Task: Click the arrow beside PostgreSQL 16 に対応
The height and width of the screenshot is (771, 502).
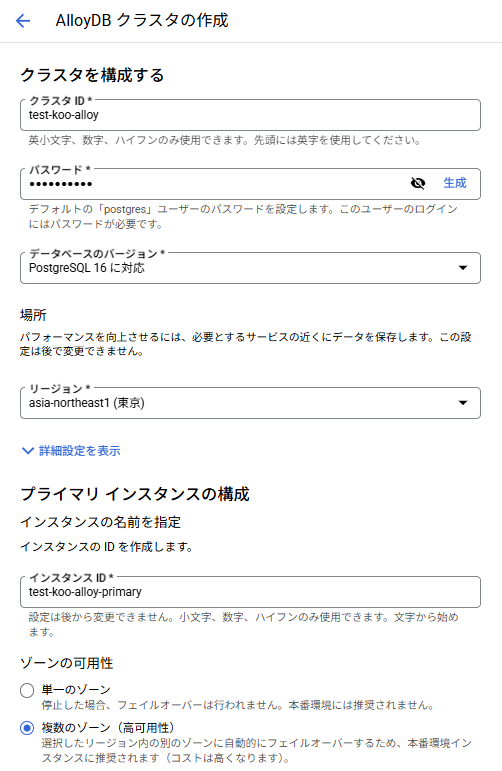Action: click(463, 268)
